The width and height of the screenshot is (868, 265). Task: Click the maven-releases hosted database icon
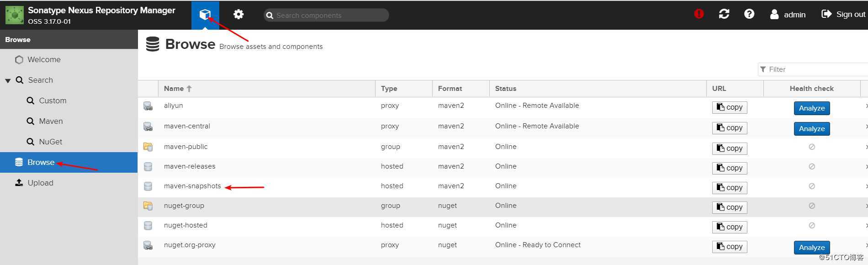(148, 167)
